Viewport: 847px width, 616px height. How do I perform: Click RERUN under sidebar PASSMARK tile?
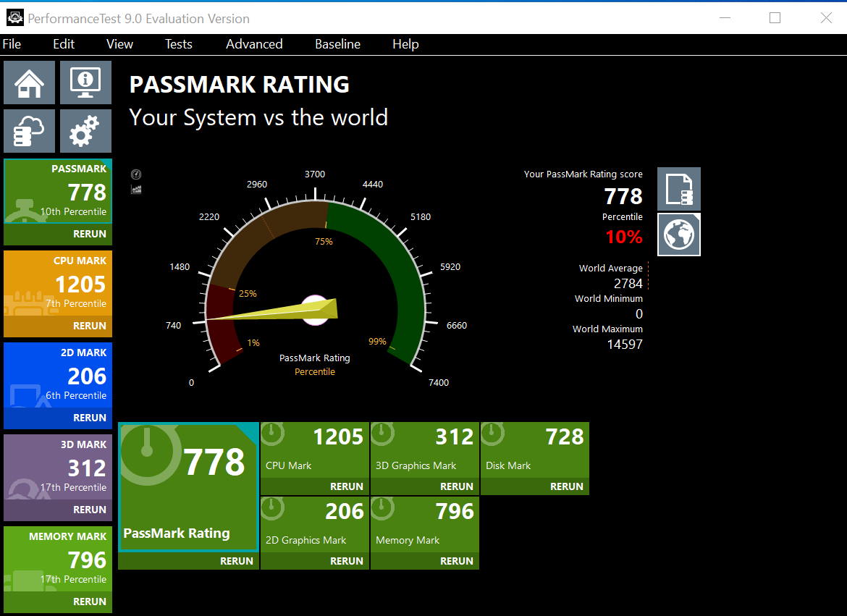(x=90, y=233)
